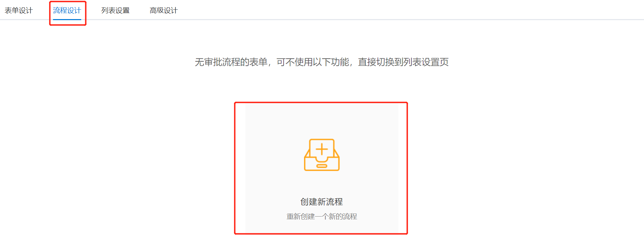This screenshot has height=235, width=644.
Task: Click the 创建新流程 title text
Action: click(321, 201)
